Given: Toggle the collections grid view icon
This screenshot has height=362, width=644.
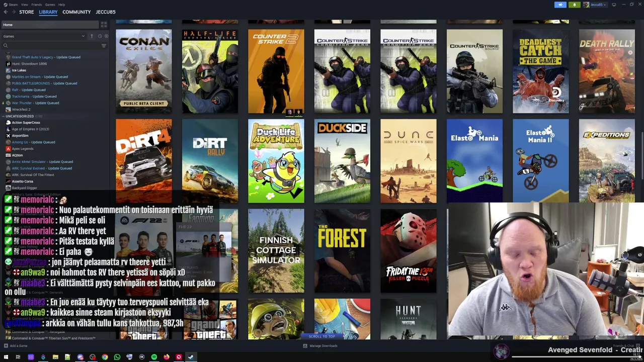Looking at the screenshot, I should click(104, 25).
